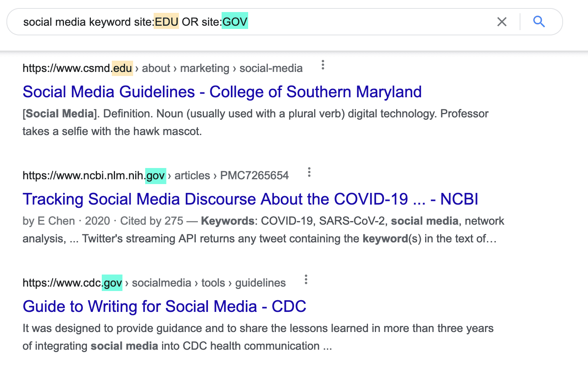Open the three-dot menu for the CSMD result
The image size is (588, 373).
tap(323, 65)
